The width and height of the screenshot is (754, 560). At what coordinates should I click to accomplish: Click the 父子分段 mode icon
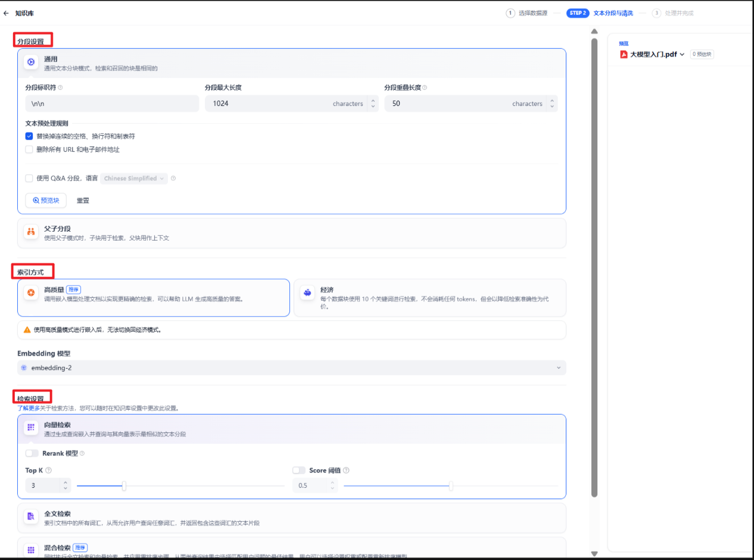pos(31,232)
